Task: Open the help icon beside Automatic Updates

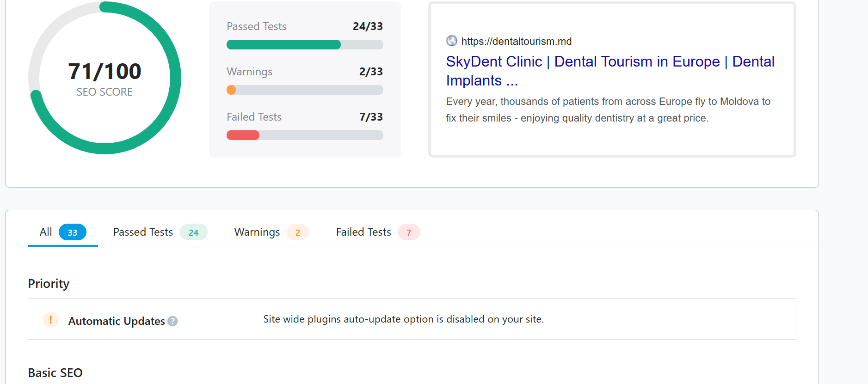Action: (x=172, y=321)
